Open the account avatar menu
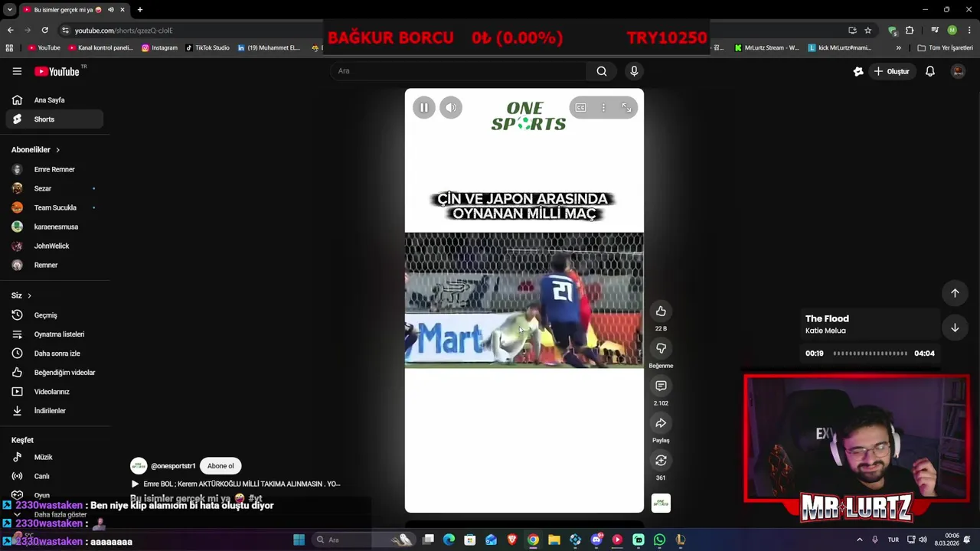 [x=958, y=71]
